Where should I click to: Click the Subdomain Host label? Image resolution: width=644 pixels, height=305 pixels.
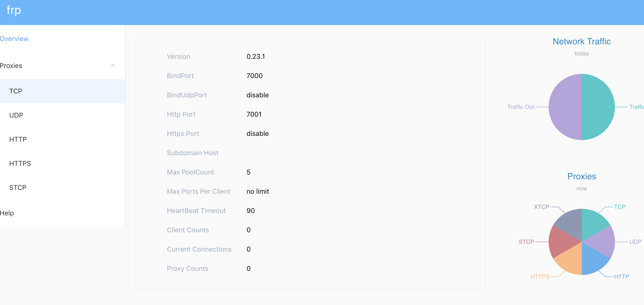(x=192, y=153)
